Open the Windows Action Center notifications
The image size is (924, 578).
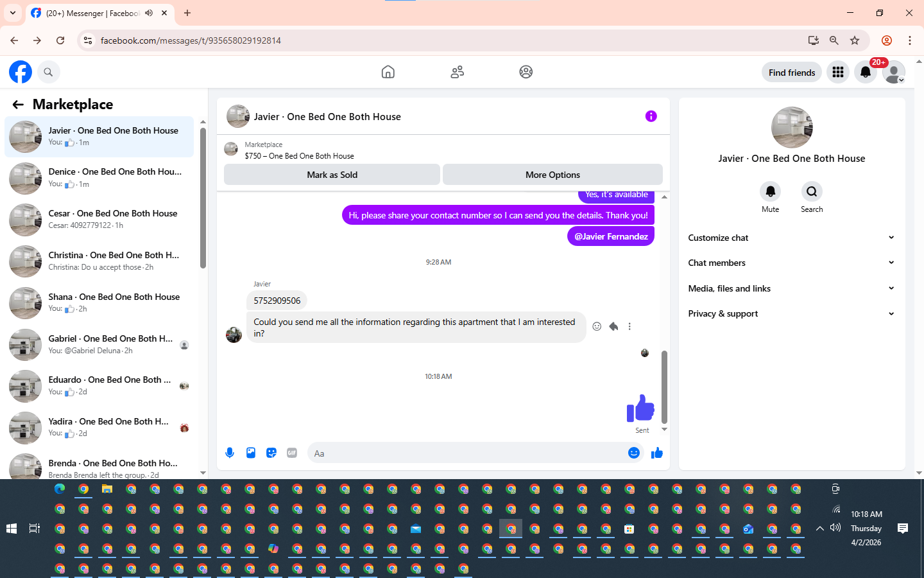pos(903,529)
